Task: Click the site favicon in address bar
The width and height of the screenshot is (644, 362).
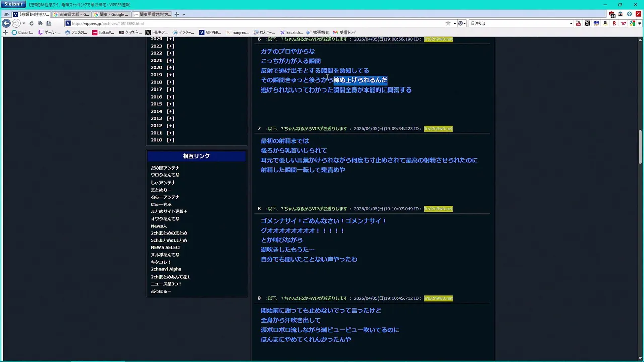Action: click(x=68, y=23)
